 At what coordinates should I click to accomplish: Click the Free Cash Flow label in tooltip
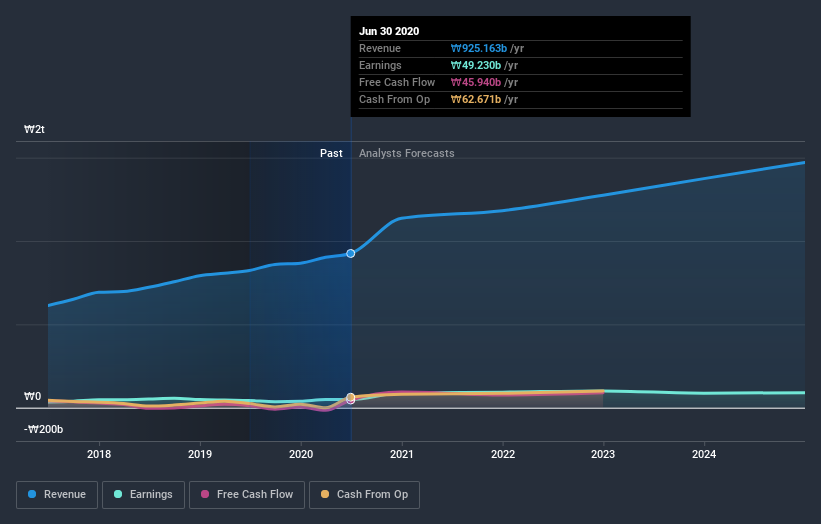pos(397,83)
